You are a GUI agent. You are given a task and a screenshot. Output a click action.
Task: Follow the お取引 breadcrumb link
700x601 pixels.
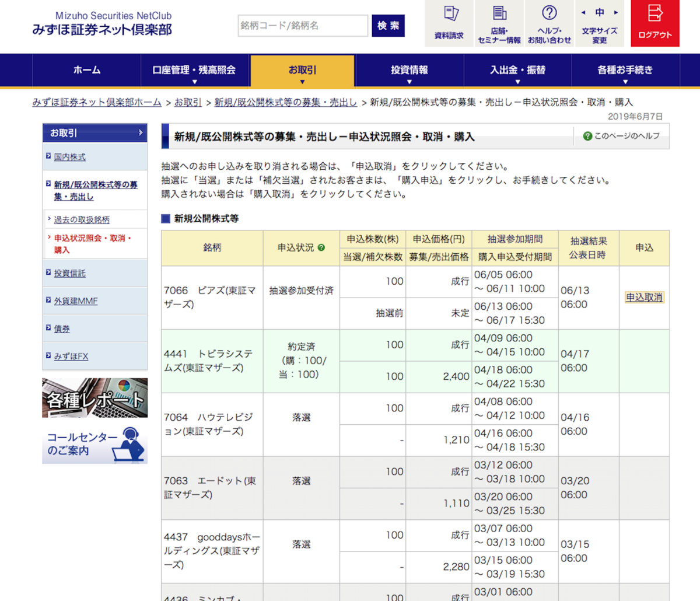[188, 102]
